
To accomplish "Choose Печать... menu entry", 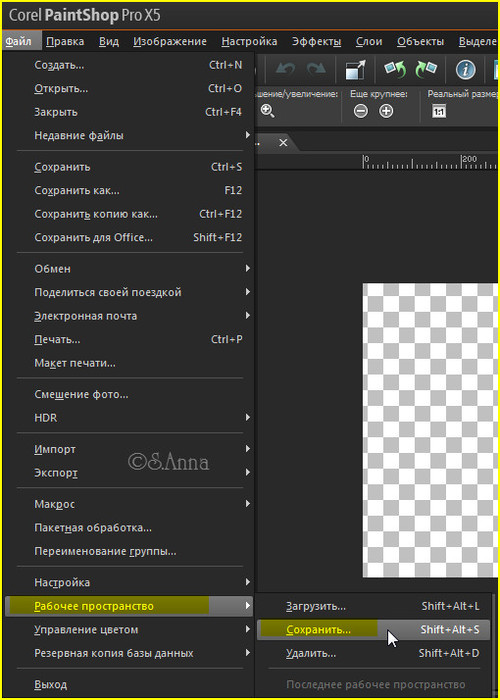I will [129, 340].
